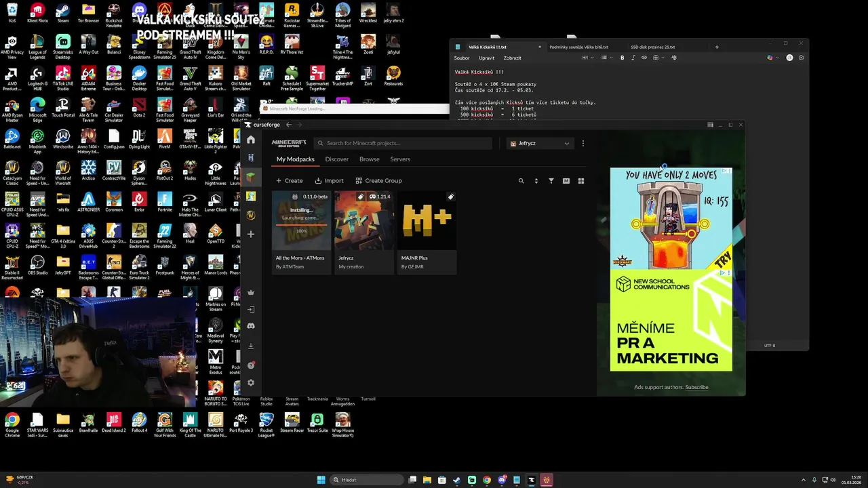Screen dimensions: 868x488
Task: Open OBS Studio desktop shortcut
Action: 37,264
